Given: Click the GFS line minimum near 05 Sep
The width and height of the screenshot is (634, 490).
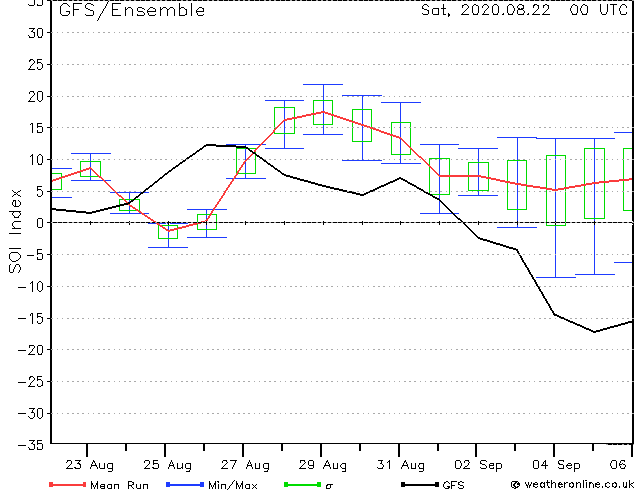Looking at the screenshot, I should (x=594, y=332).
